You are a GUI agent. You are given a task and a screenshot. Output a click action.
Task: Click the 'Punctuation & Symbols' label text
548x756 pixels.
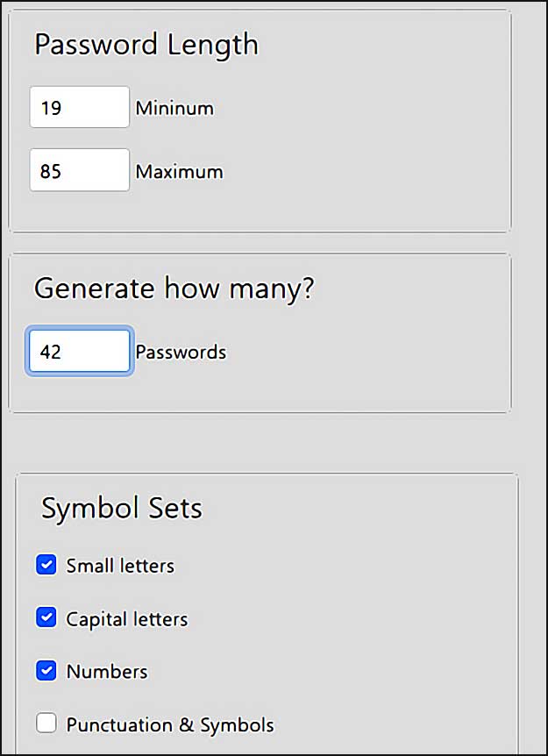tap(170, 724)
